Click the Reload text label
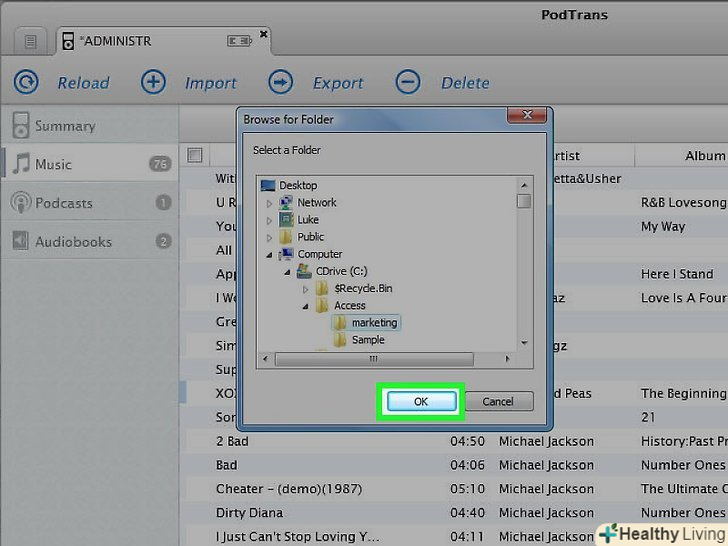 [x=84, y=83]
